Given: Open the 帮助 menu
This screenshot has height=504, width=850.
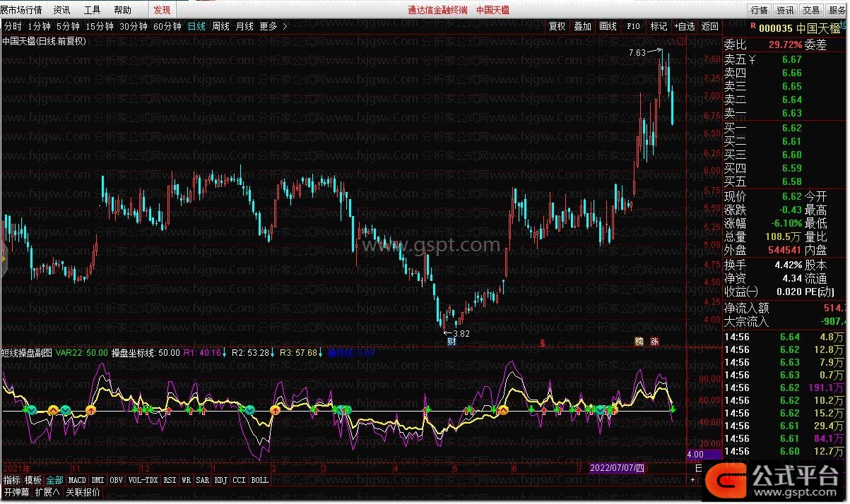Looking at the screenshot, I should 122,10.
